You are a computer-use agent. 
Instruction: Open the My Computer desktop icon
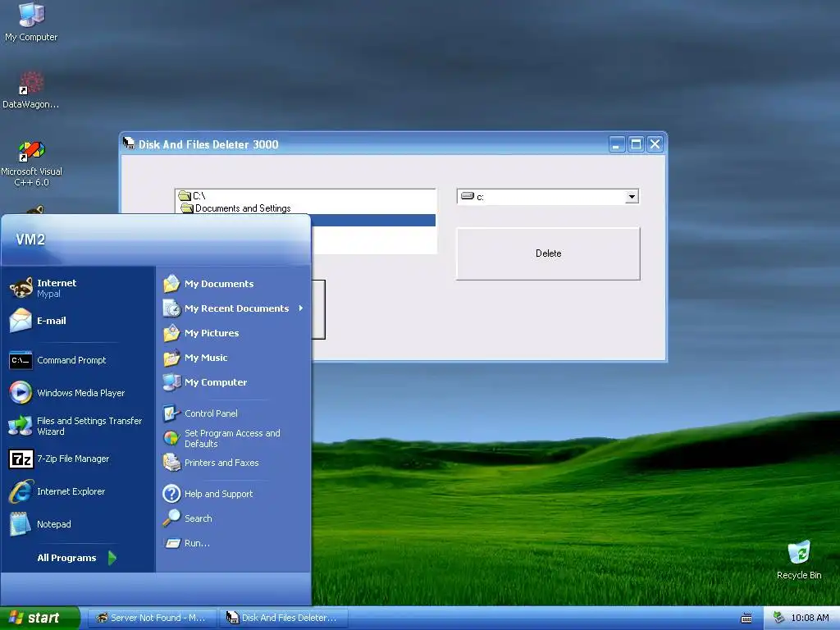31,21
